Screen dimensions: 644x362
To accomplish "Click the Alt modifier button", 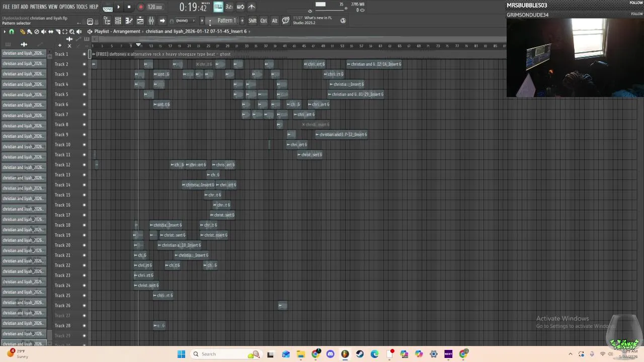I will [x=275, y=21].
